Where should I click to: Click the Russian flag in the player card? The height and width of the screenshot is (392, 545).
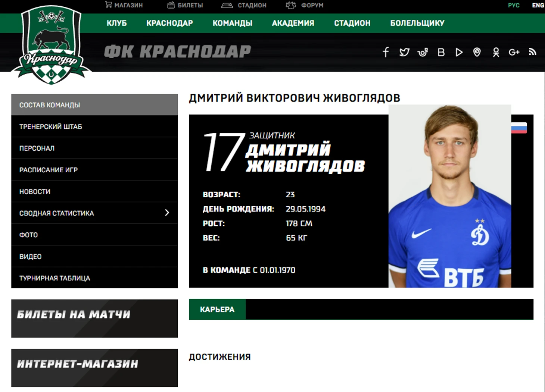[519, 128]
